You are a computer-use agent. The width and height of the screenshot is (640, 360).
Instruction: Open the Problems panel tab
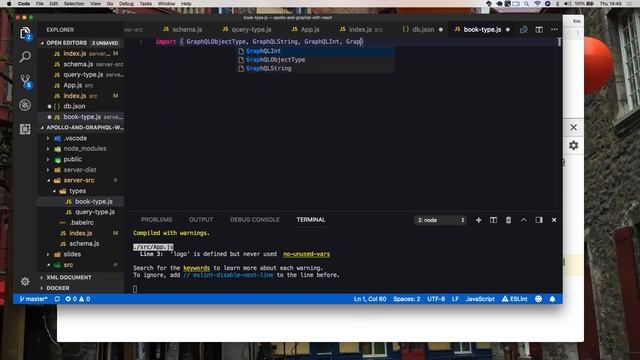click(156, 220)
